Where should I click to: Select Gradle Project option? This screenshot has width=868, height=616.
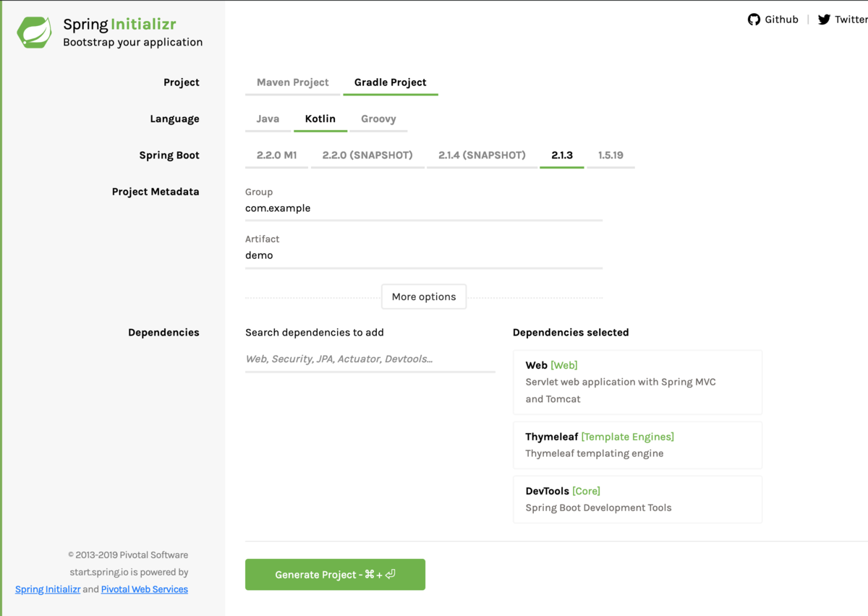(391, 82)
